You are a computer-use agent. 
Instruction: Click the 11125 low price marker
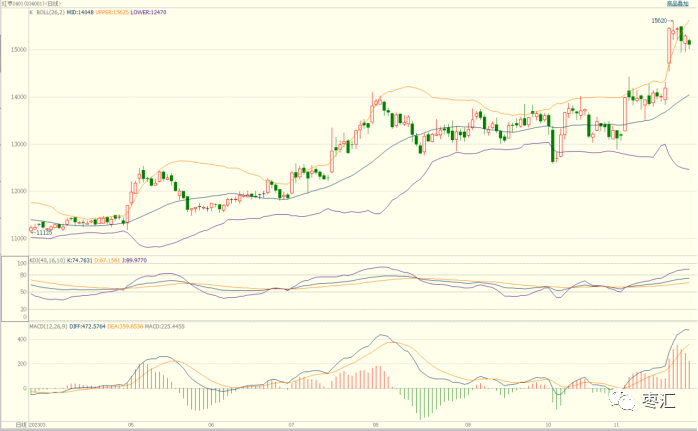[44, 233]
